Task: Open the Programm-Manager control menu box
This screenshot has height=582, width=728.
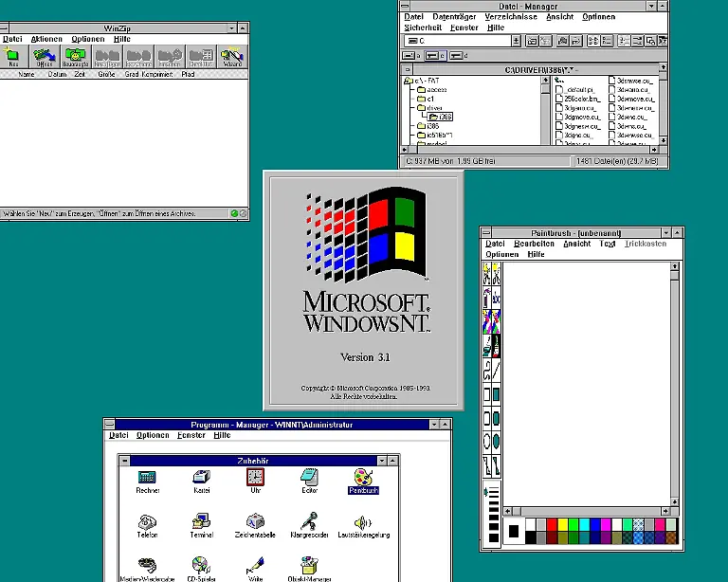Action: click(110, 425)
